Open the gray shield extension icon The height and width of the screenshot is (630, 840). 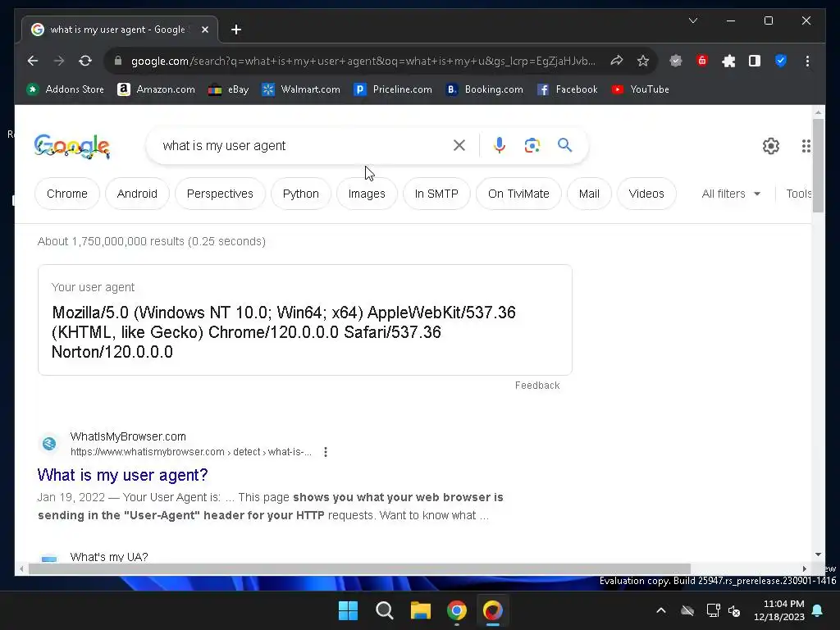[x=676, y=61]
